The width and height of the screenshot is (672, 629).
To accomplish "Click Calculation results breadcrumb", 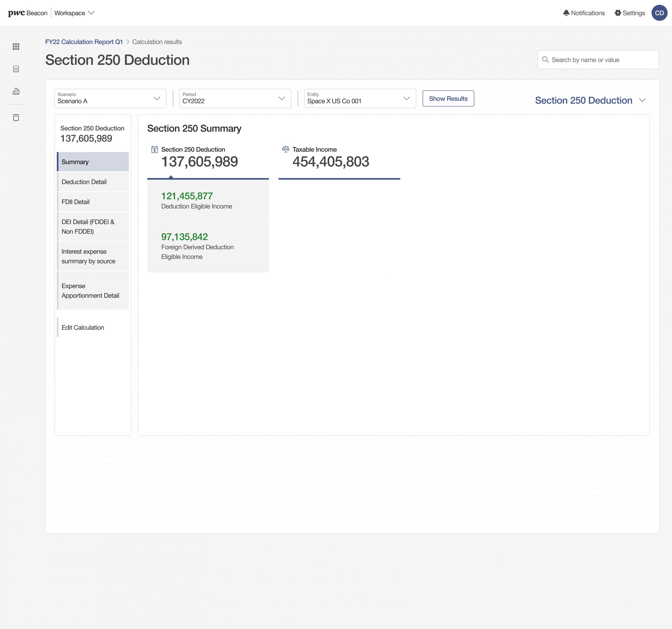I will point(157,42).
